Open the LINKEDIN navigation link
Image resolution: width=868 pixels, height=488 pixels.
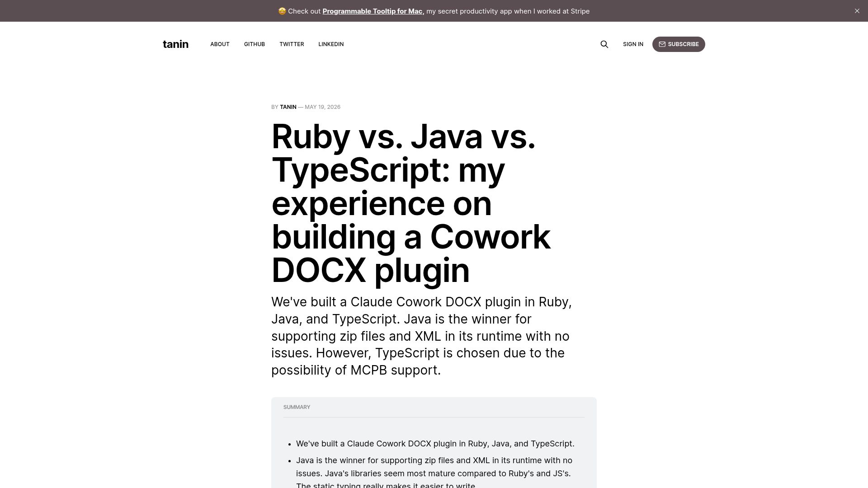[x=331, y=44]
